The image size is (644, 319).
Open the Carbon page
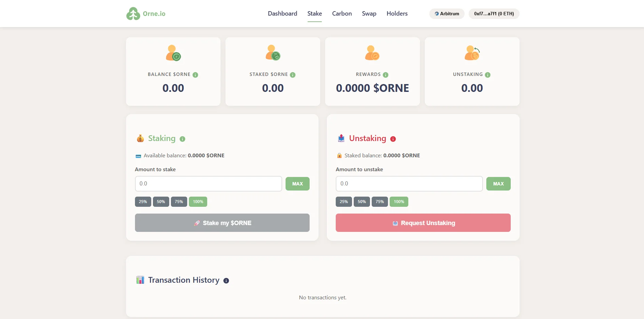click(341, 14)
